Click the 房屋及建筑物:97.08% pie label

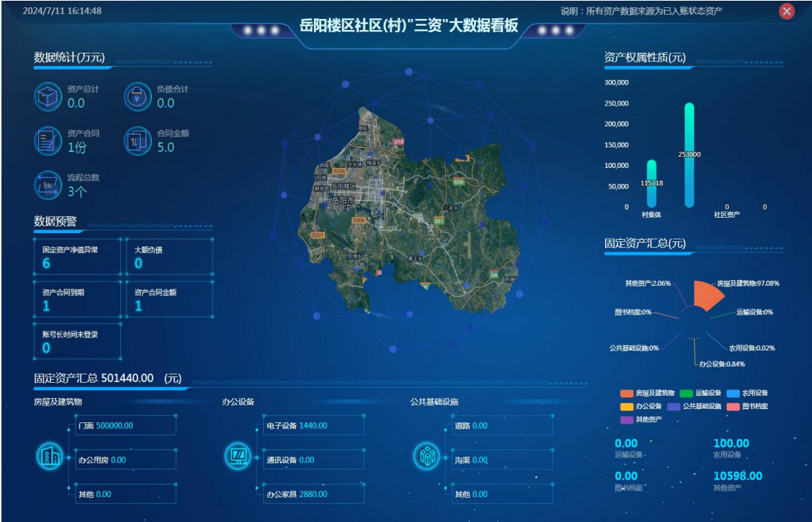click(x=748, y=284)
